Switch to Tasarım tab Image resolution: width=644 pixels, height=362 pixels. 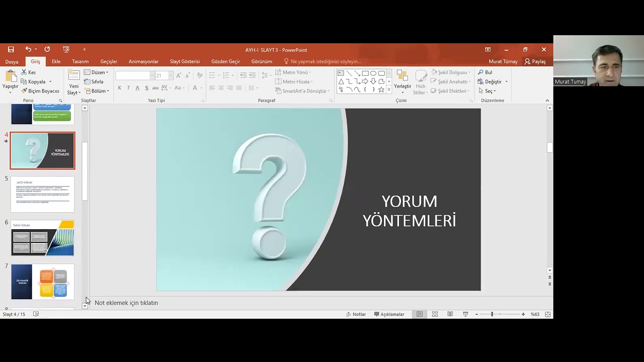80,61
